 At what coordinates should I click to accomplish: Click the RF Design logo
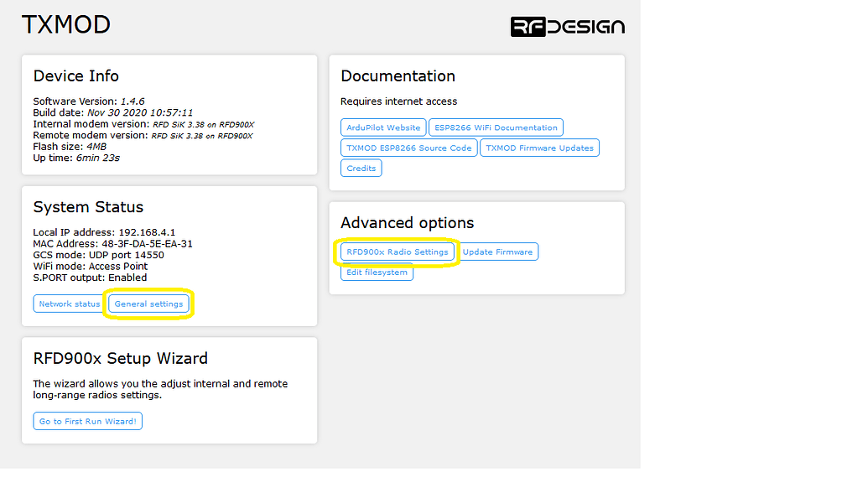point(567,26)
